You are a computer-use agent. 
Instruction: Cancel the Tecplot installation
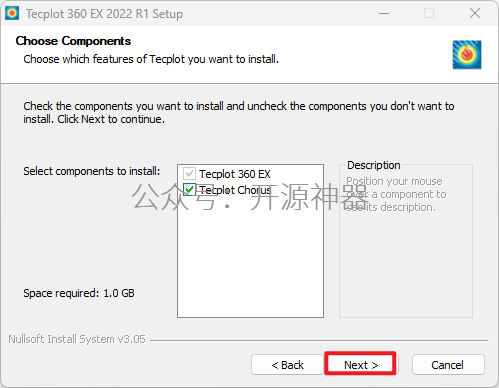448,365
